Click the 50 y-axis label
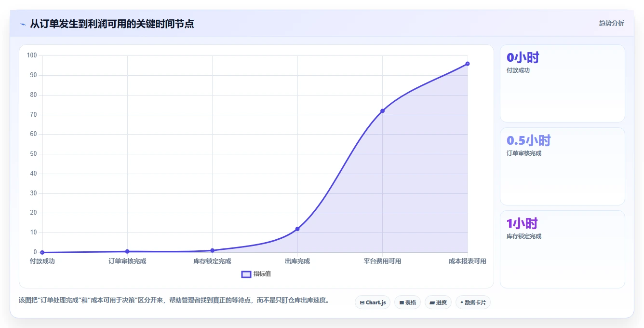Screen dimensions: 644x328 click(33, 154)
